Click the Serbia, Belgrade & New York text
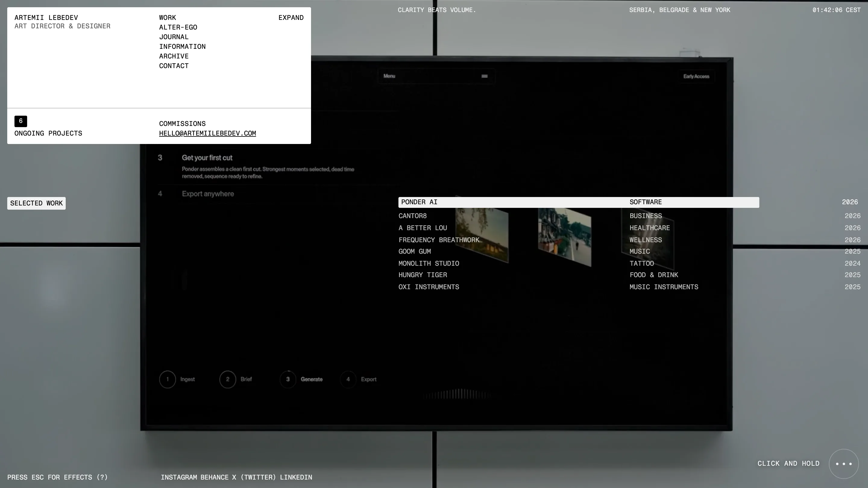The image size is (868, 488). [680, 10]
